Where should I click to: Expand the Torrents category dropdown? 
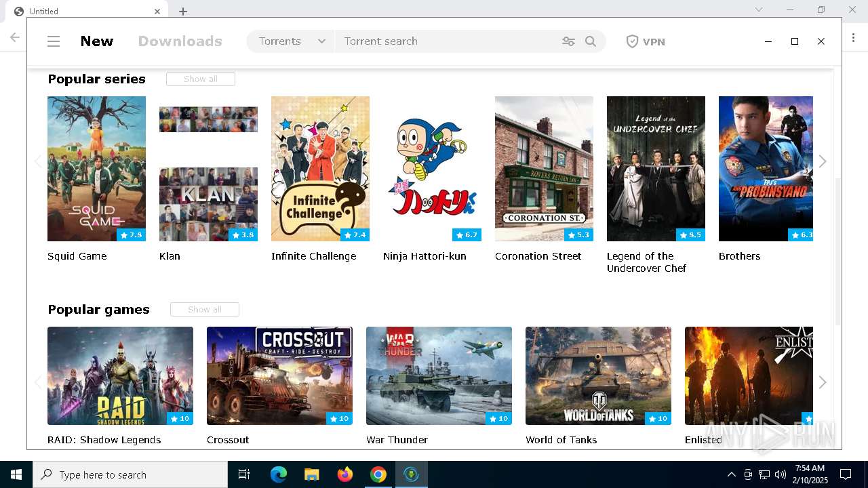point(291,41)
